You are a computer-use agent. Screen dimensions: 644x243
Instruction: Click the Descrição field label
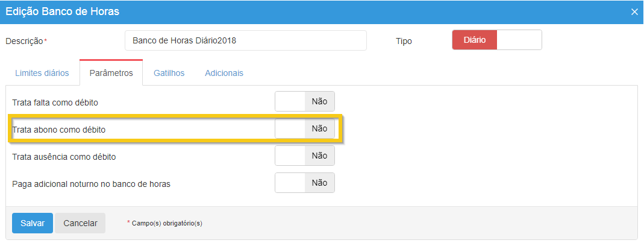coord(25,41)
